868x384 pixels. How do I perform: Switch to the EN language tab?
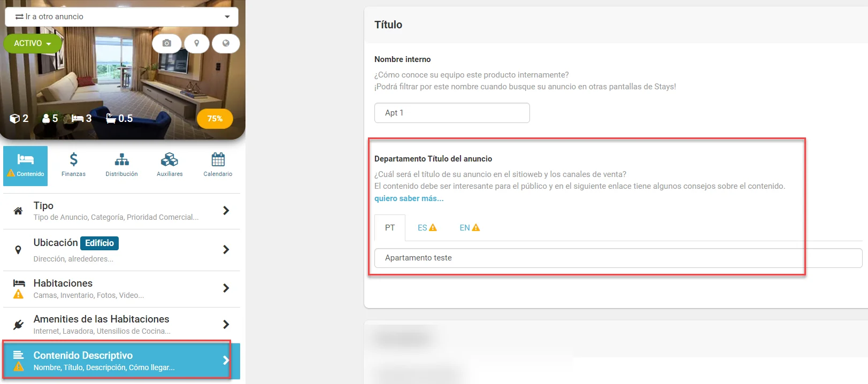[470, 228]
